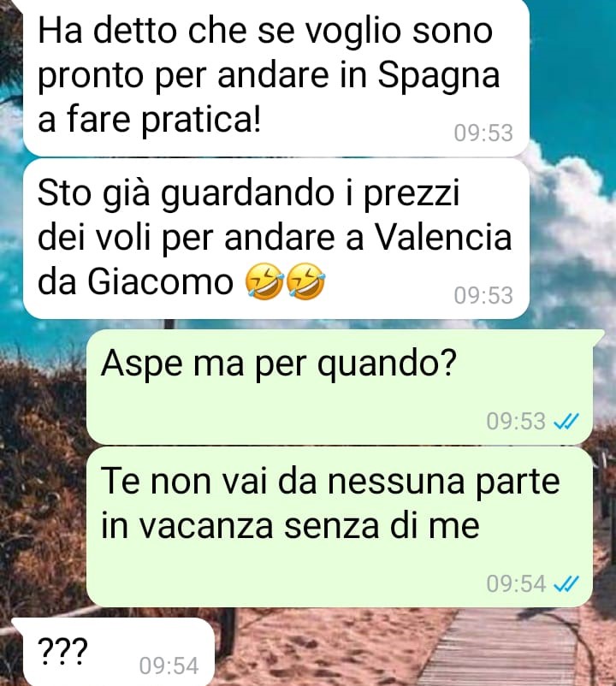Click the 09:53 timestamp on 'Aspe' message
Image resolution: width=616 pixels, height=686 pixels.
tap(516, 422)
